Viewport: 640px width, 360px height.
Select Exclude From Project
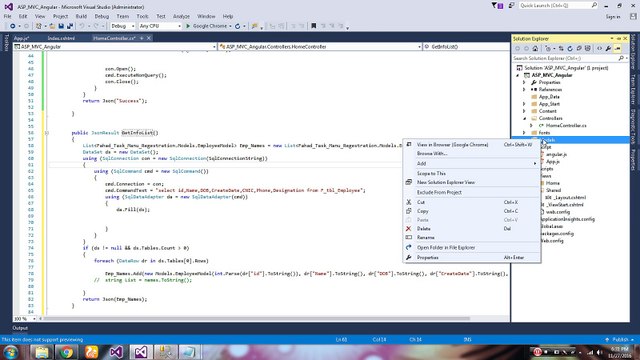[x=471, y=192]
